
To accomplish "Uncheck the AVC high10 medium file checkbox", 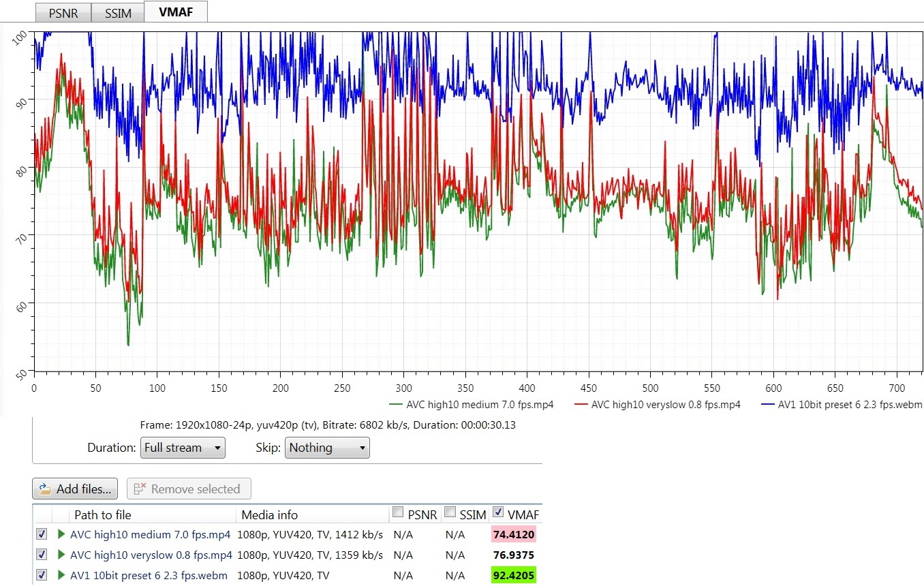I will click(42, 534).
